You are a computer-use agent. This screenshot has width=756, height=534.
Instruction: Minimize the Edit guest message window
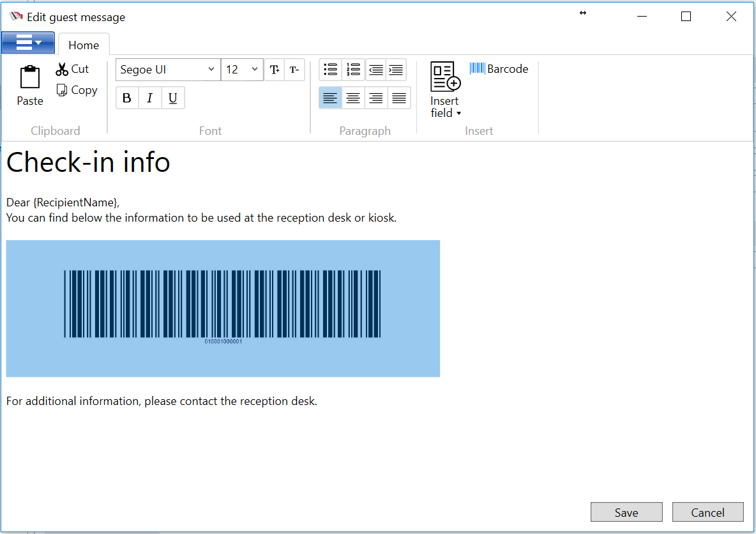(642, 17)
